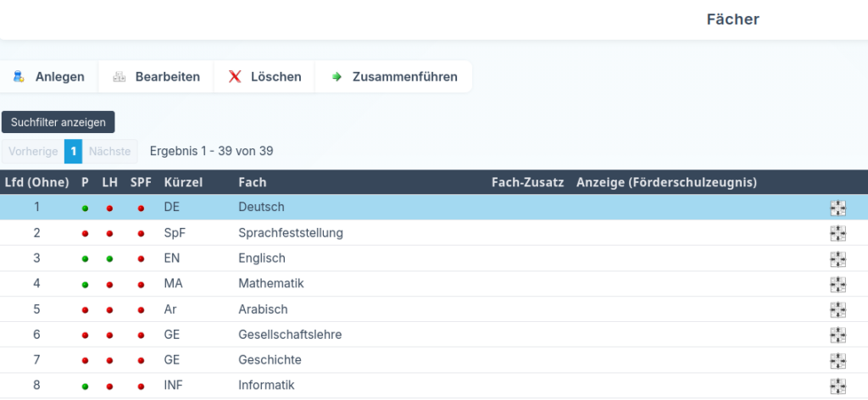Screen dimensions: 868x400
Task: Sort by the Kürzel column header
Action: click(183, 182)
